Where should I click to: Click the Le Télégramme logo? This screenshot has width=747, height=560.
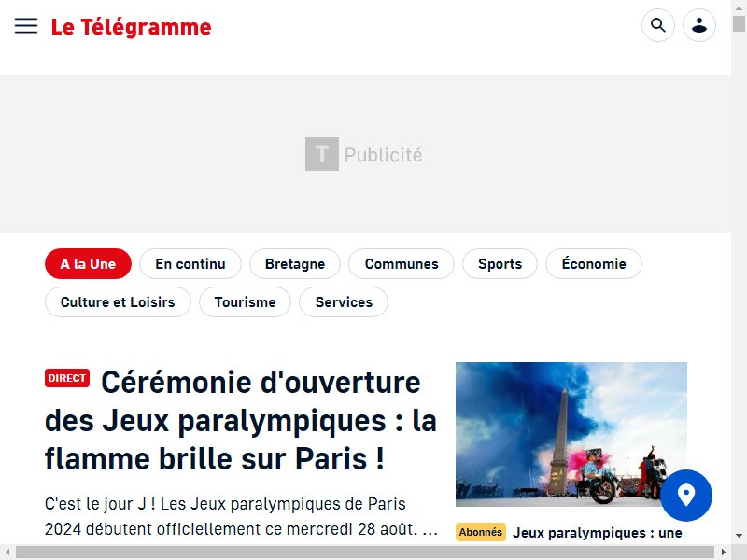(131, 27)
